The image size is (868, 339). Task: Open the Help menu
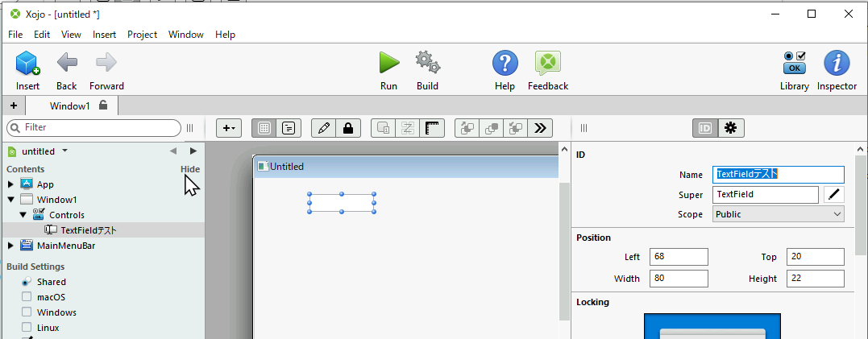tap(226, 35)
